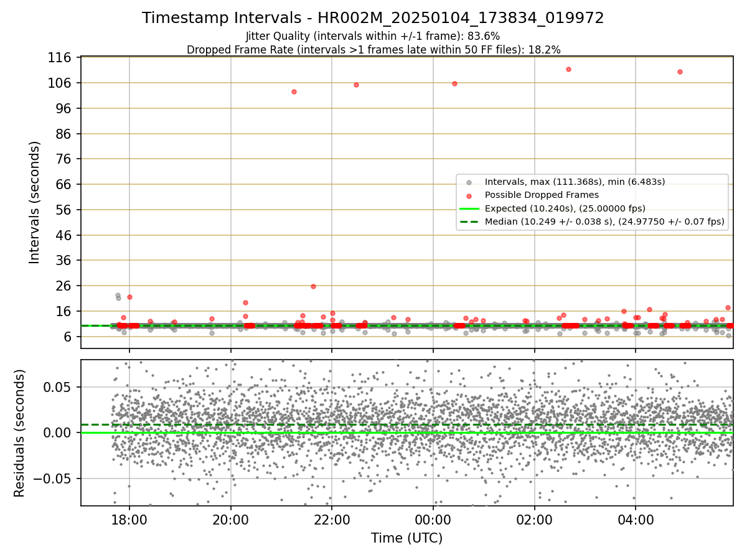Click the red circle marker in the legend
Image resolution: width=747 pixels, height=560 pixels.
(x=469, y=195)
